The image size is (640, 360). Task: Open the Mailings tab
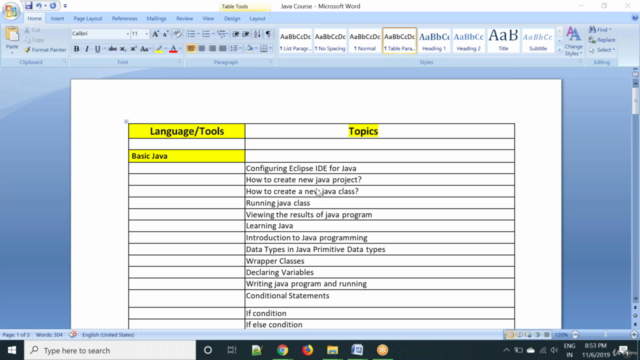point(156,19)
